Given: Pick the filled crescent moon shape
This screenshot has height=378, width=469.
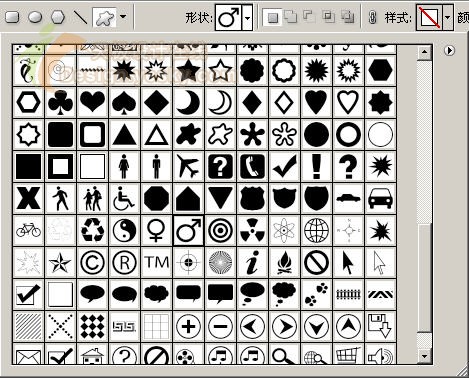Looking at the screenshot, I should pyautogui.click(x=188, y=102).
